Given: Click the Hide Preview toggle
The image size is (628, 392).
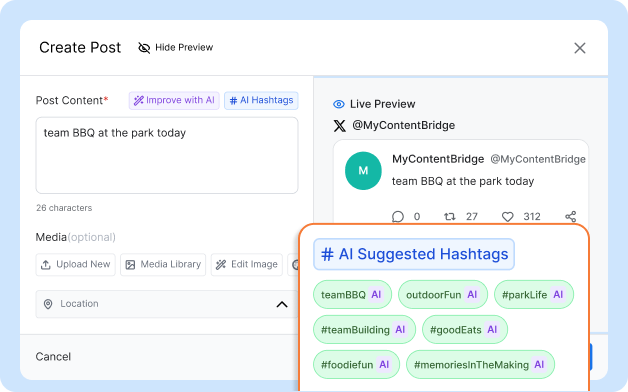Looking at the screenshot, I should point(175,48).
